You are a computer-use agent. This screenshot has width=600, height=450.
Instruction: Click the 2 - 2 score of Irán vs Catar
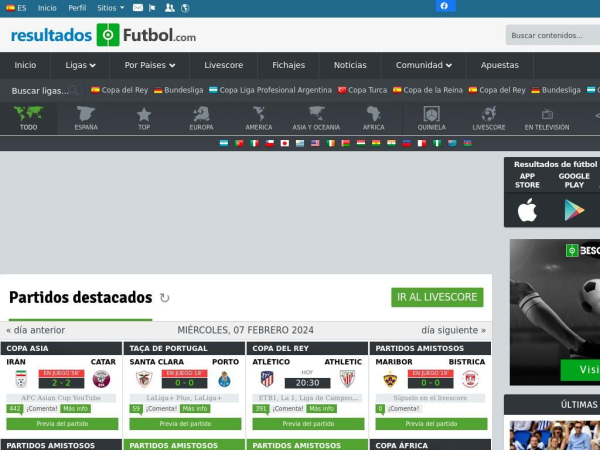click(61, 383)
